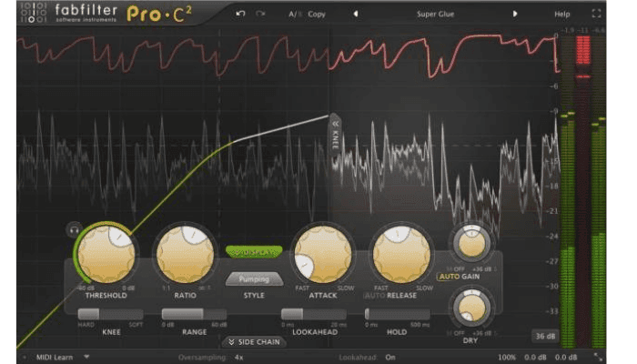Go to next preset arrow
Screen dimensions: 637x364
(515, 14)
